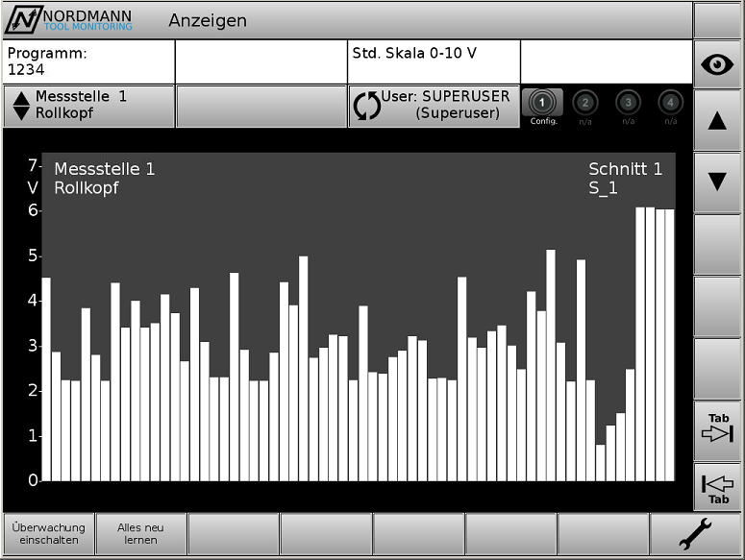
Task: Open the wrench settings tool
Action: pos(695,534)
